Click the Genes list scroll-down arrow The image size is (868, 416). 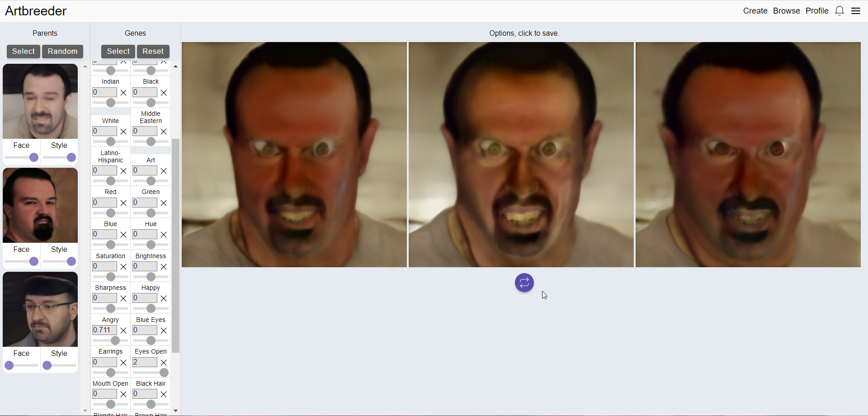[x=175, y=411]
